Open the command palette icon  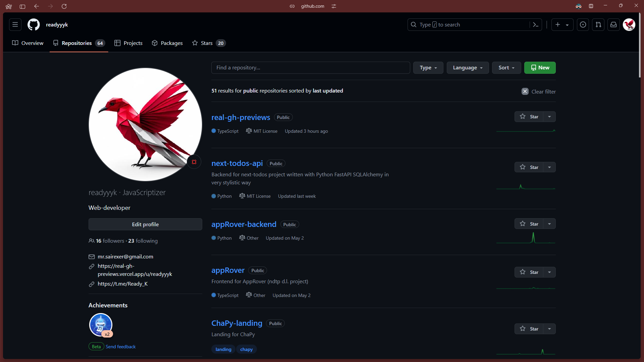[x=536, y=25]
